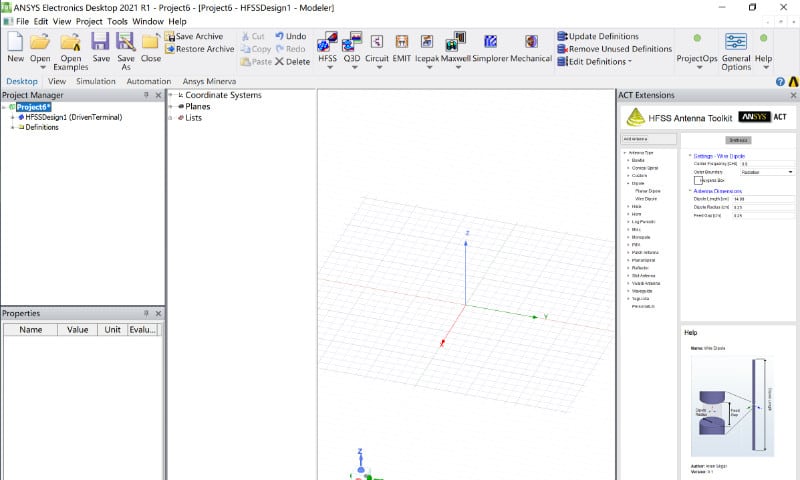The width and height of the screenshot is (800, 480).
Task: Click the Open folder icon
Action: (40, 42)
